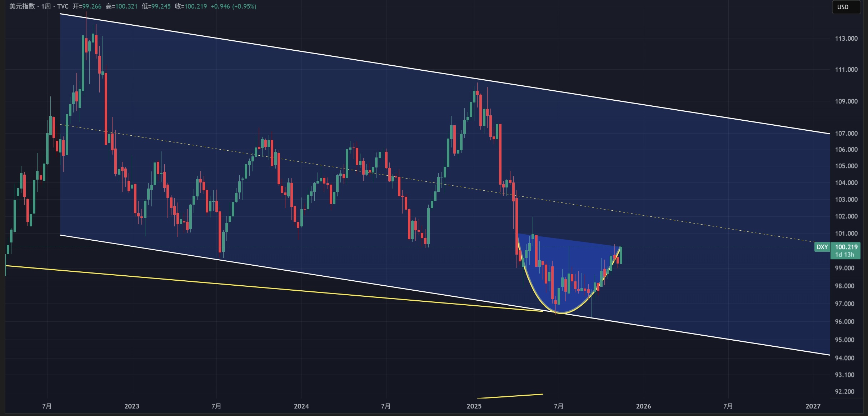Click the 107.000 price axis label

[x=846, y=134]
